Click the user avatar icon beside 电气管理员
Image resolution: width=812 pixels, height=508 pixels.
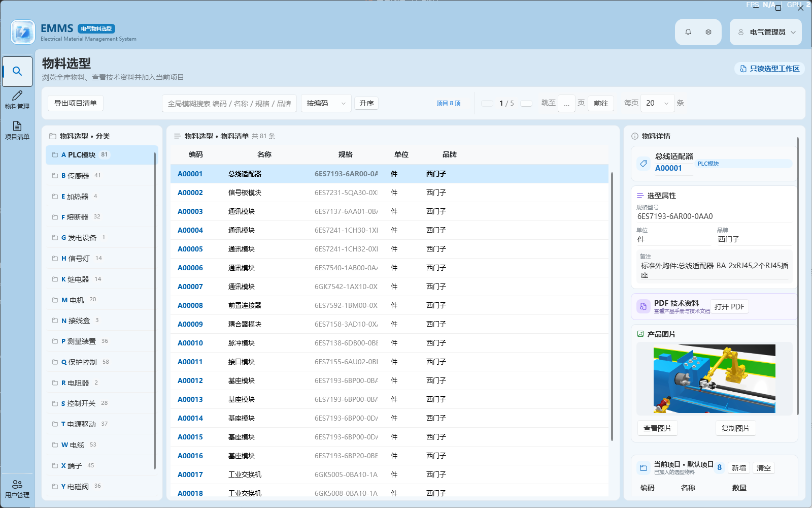coord(741,32)
